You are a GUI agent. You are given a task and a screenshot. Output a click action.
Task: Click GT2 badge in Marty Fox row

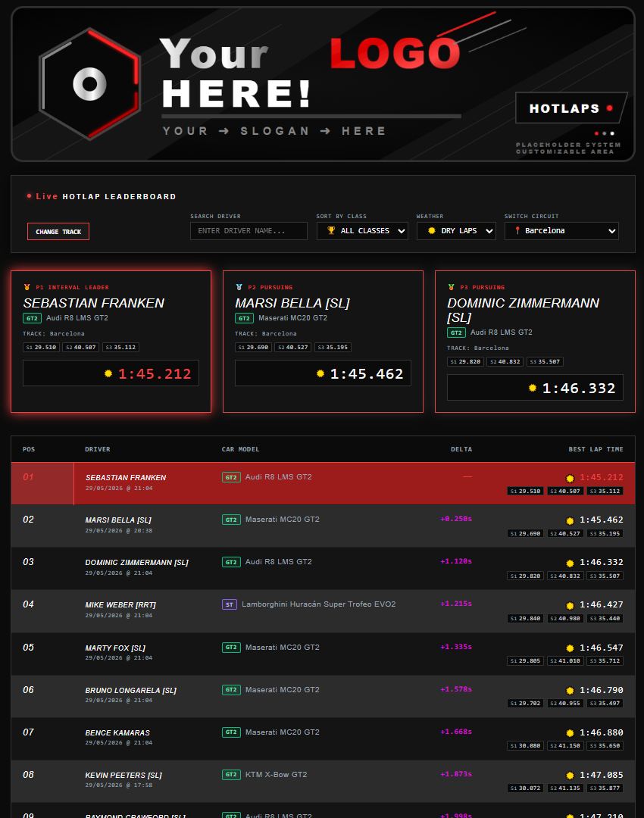coord(231,648)
